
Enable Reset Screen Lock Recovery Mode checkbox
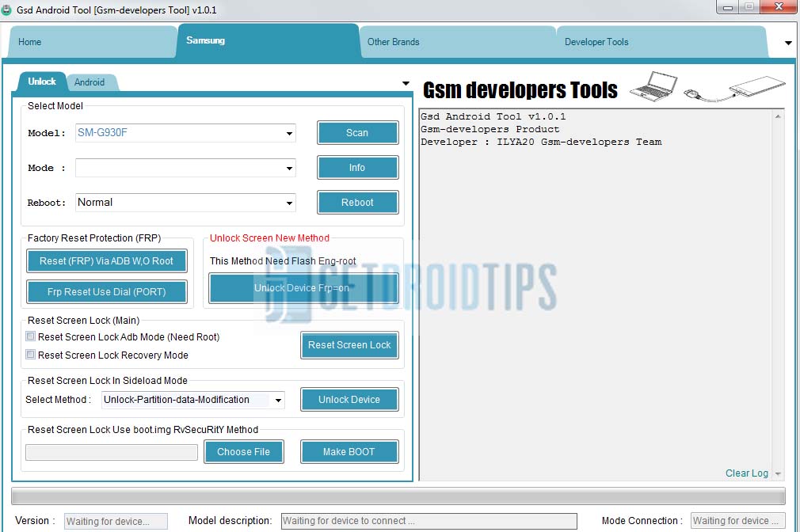tap(31, 355)
